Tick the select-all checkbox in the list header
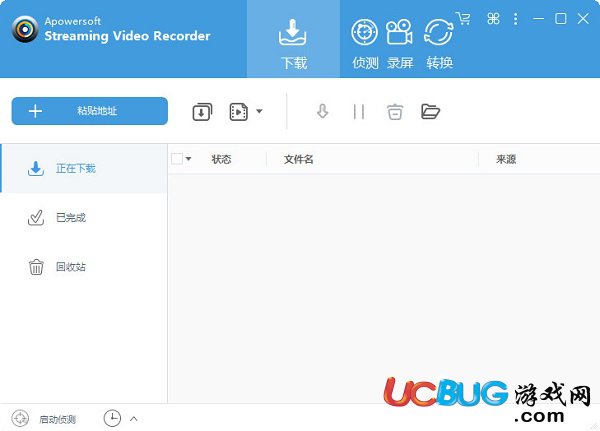The width and height of the screenshot is (600, 431). pos(177,158)
